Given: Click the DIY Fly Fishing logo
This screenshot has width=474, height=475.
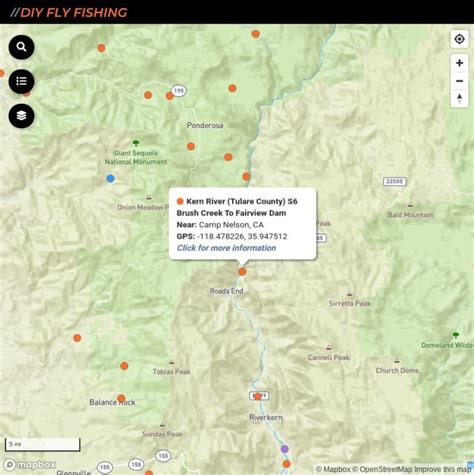Looking at the screenshot, I should (69, 12).
